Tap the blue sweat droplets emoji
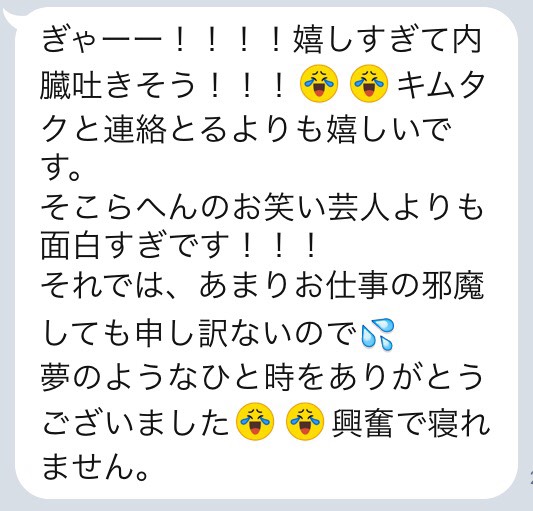This screenshot has height=511, width=533. [377, 334]
